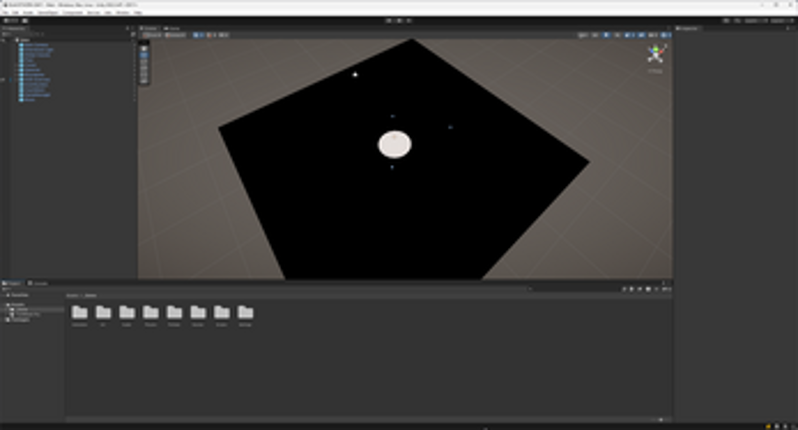
Task: Click the Play button
Action: coord(389,21)
